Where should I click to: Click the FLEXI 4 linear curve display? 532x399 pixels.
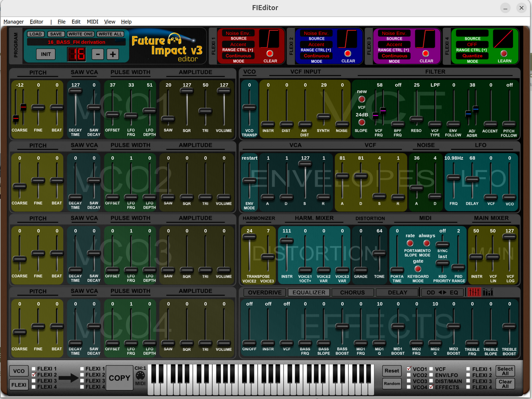503,39
